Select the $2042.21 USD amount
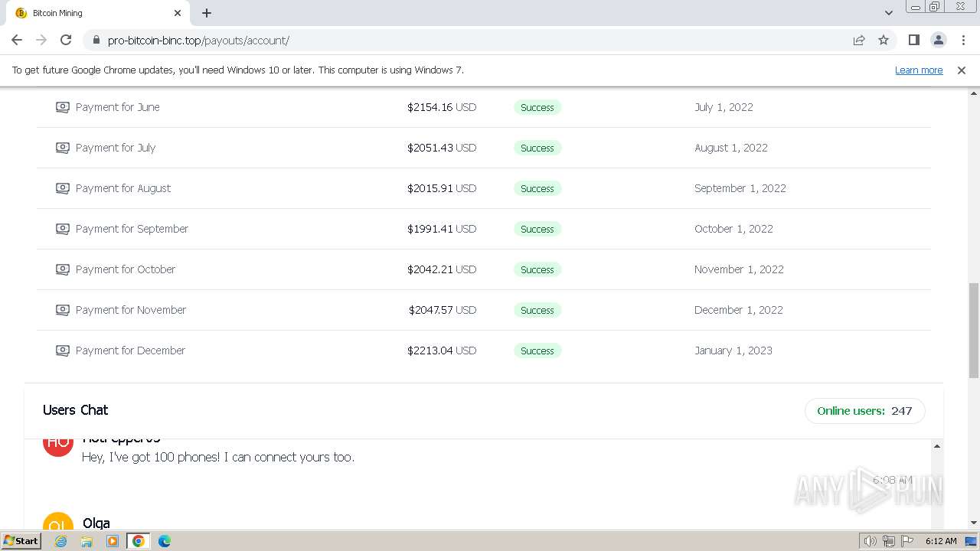Screen dimensions: 980x551 [442, 269]
